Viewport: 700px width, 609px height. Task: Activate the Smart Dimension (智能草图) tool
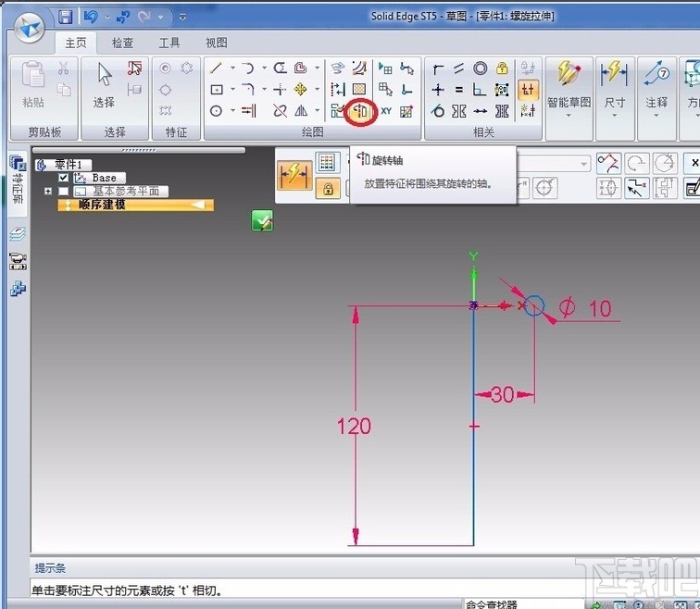[x=569, y=81]
